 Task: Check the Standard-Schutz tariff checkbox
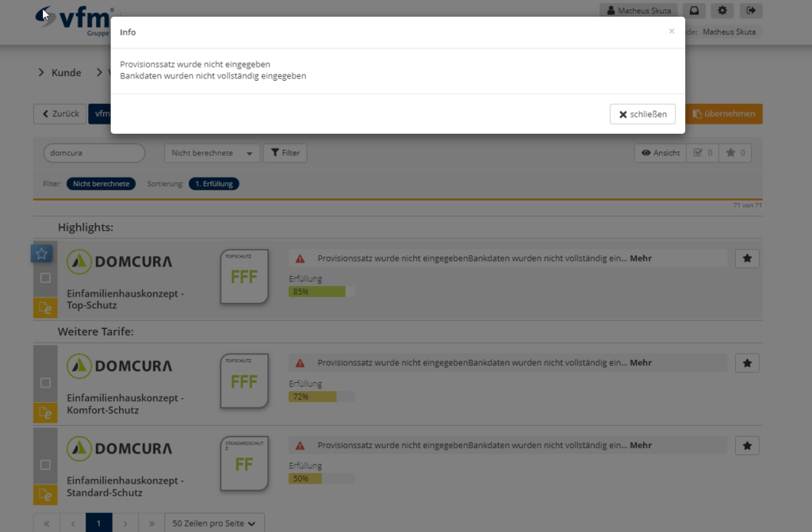(x=45, y=465)
